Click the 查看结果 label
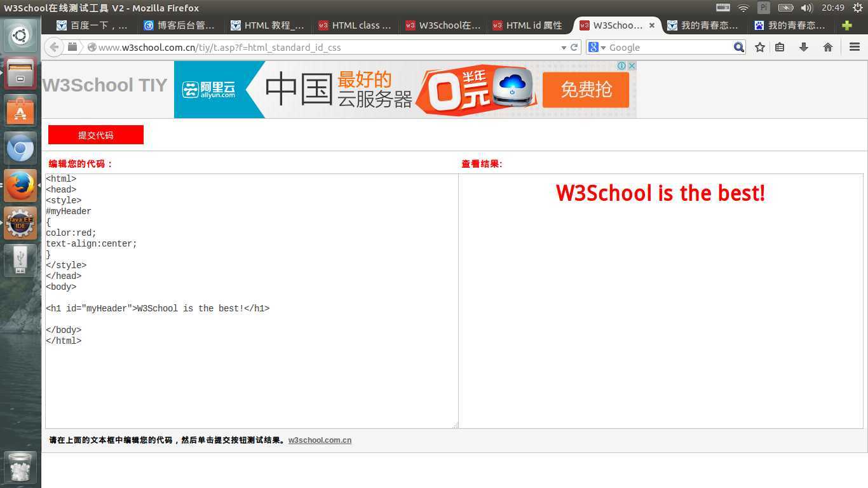 (482, 163)
